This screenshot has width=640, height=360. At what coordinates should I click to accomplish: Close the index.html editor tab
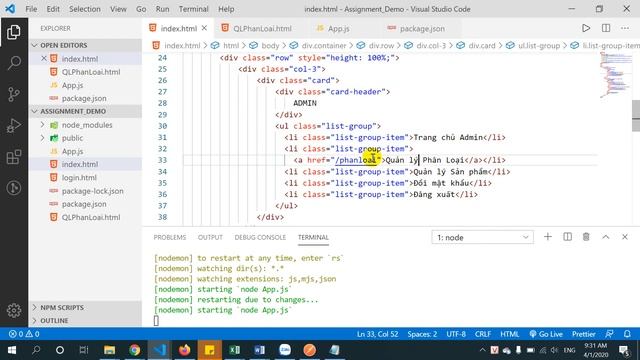(x=204, y=28)
